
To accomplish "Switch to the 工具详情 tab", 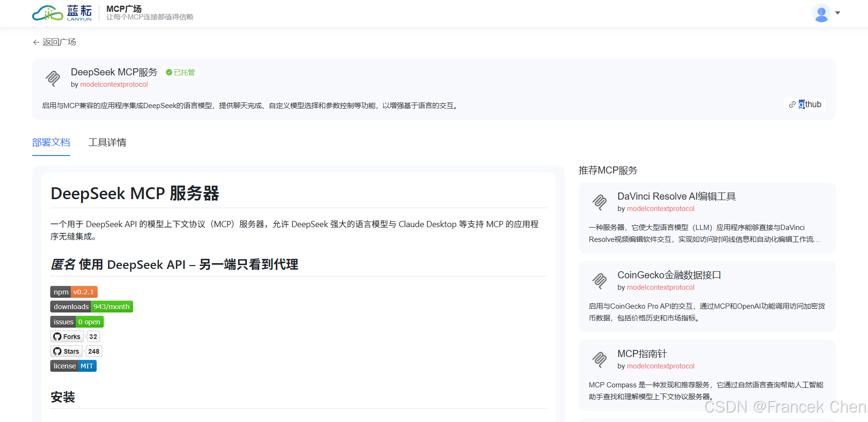I will point(107,142).
